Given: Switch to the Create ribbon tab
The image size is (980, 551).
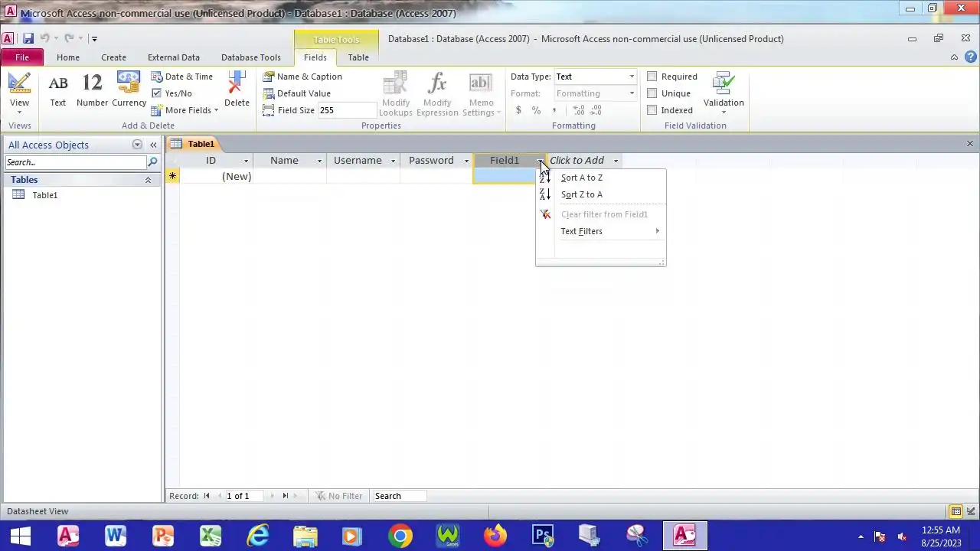Looking at the screenshot, I should 113,57.
